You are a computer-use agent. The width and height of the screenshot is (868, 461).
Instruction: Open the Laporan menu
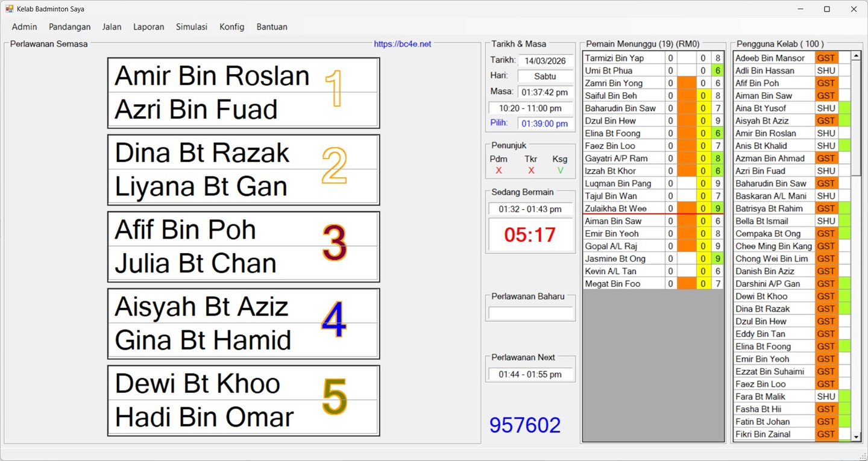pyautogui.click(x=148, y=27)
